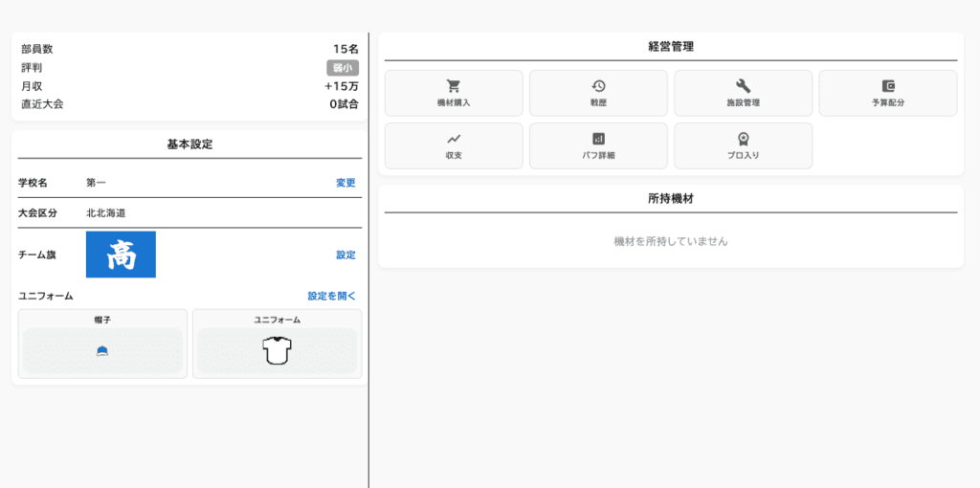Click the バフ詳細 bar chart icon
Viewport: 980px width, 488px height.
[x=598, y=139]
